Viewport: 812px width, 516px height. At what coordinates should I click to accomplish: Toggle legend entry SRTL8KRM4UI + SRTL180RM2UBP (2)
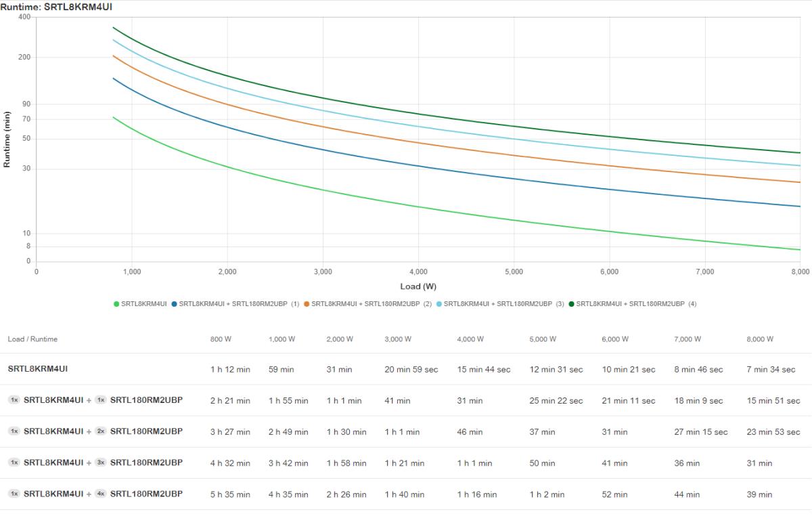point(367,304)
